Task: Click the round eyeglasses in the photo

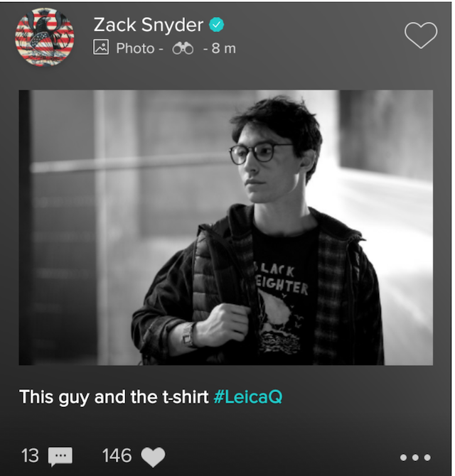Action: tap(257, 153)
